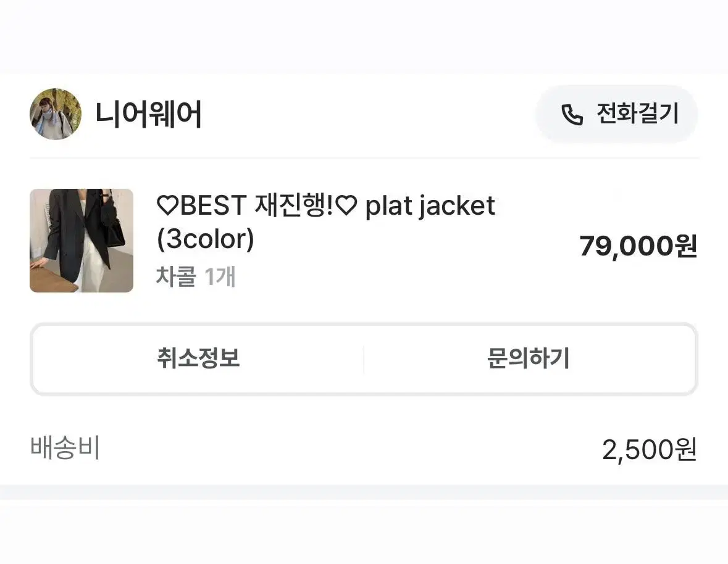Open the 니어웨어 shop name link
Image resolution: width=728 pixels, height=564 pixels.
[x=148, y=114]
